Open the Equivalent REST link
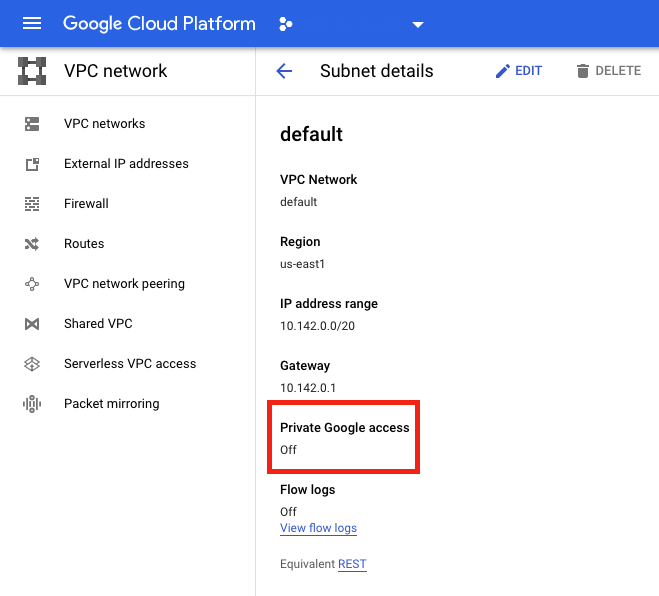 352,564
